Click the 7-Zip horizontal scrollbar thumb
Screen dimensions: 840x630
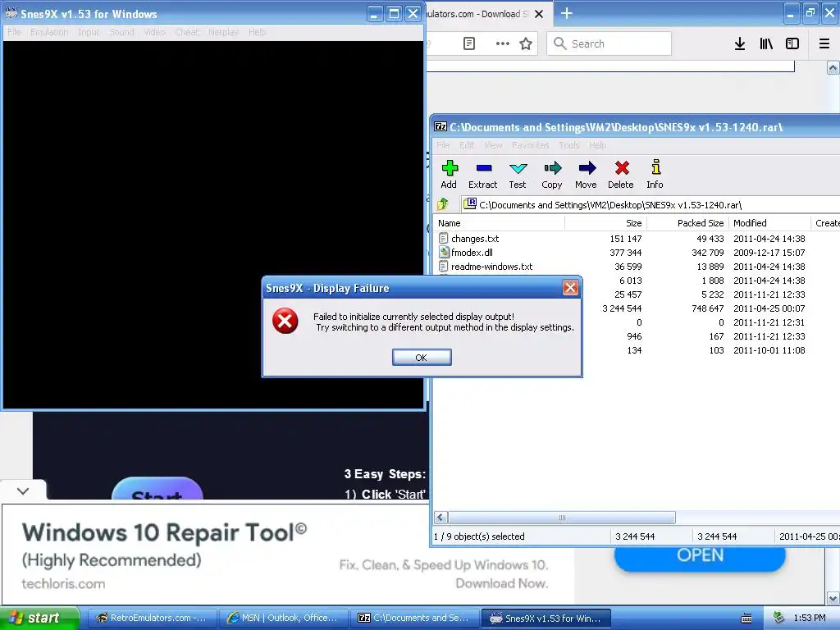tap(562, 518)
